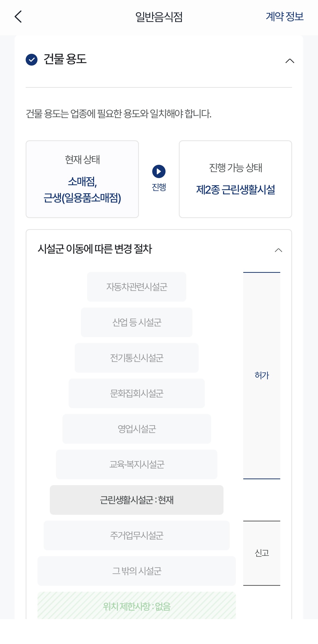The image size is (318, 644).
Task: Click the green 위치 제한사항 : 없음 bar
Action: (136, 605)
